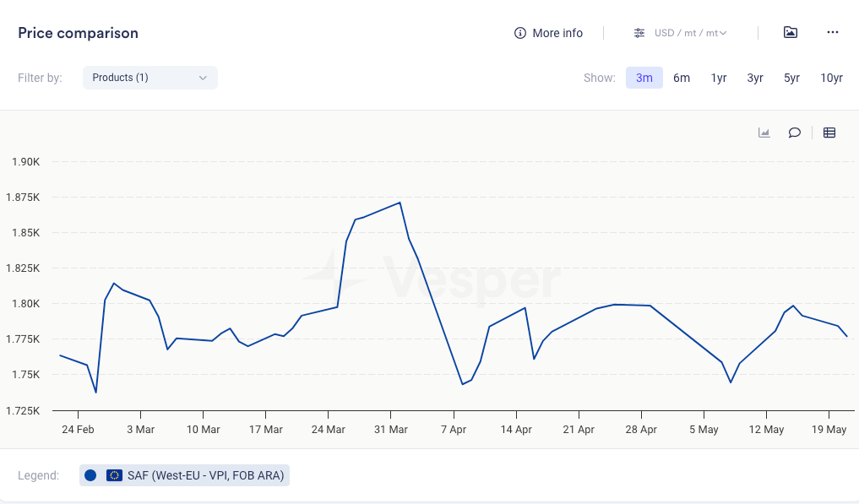The image size is (859, 504).
Task: Click the blue legend color dot
Action: (91, 475)
